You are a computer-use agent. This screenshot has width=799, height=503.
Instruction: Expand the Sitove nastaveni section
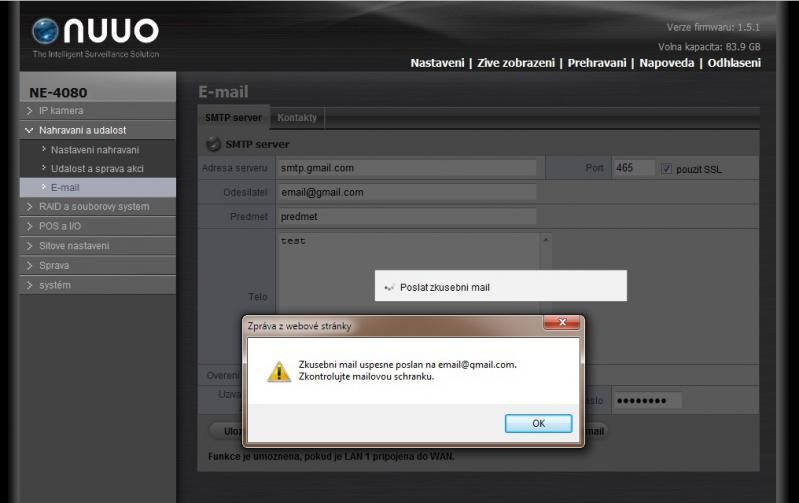pos(74,246)
